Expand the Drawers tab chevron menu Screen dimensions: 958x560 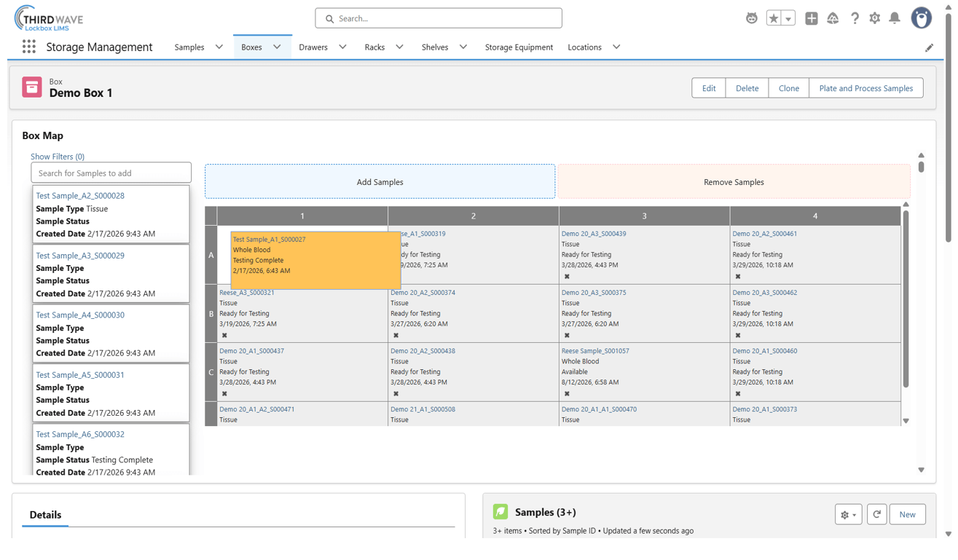click(x=342, y=47)
